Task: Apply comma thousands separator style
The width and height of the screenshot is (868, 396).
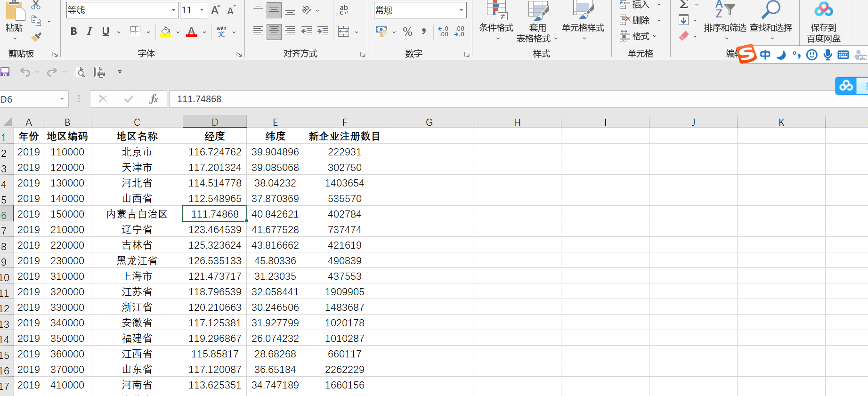Action: [x=424, y=32]
